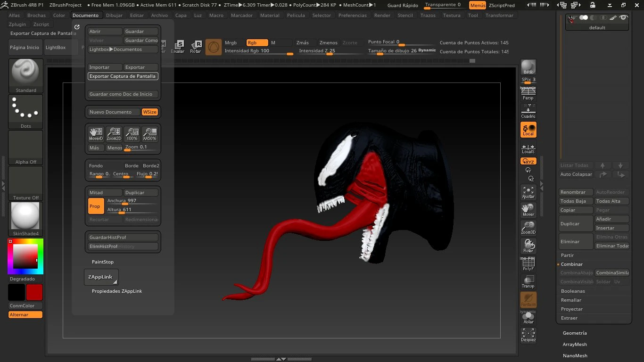
Task: Select the Rotar icon on right shelf
Action: tap(528, 246)
